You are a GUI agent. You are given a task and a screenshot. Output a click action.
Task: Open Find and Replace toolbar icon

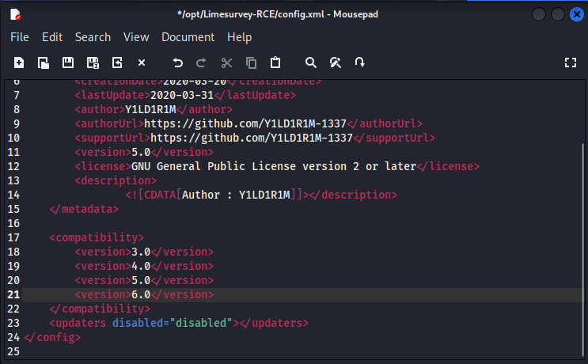336,63
